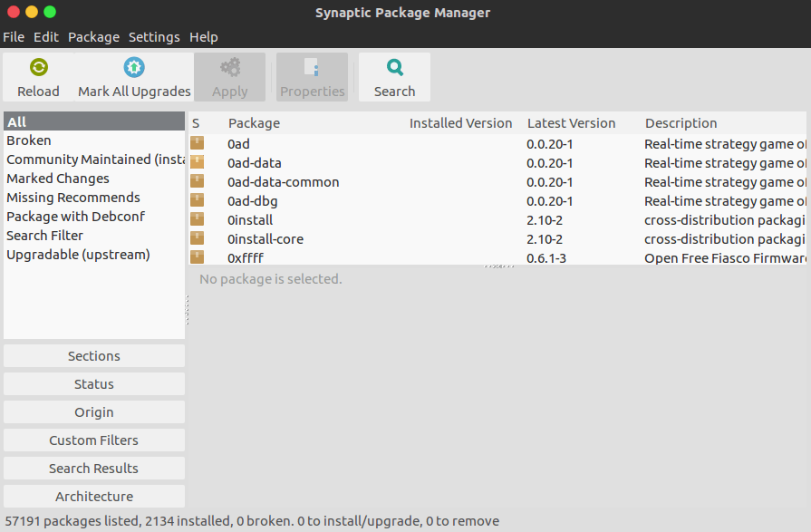Viewport: 811px width, 532px height.
Task: Click the Properties toolbar icon
Action: (x=312, y=67)
